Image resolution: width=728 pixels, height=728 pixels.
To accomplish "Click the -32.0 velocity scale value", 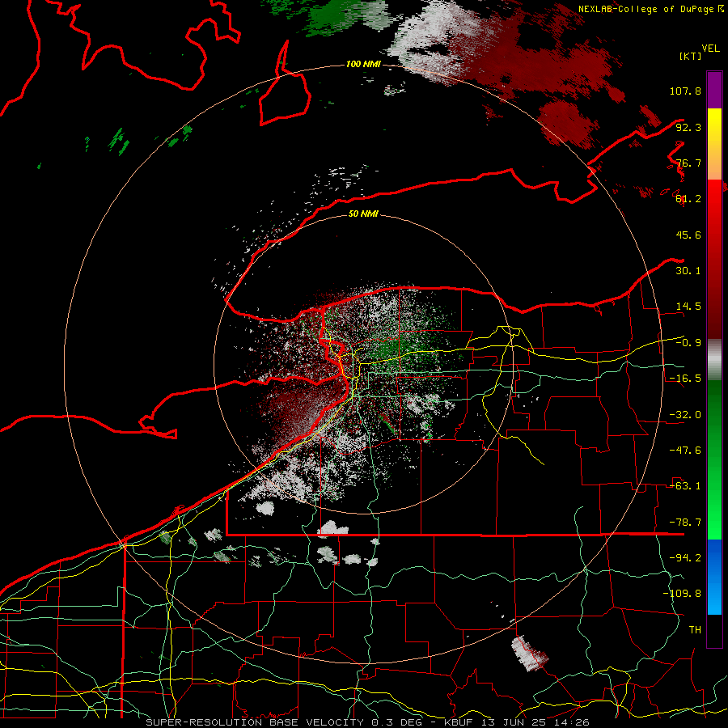I will 685,415.
